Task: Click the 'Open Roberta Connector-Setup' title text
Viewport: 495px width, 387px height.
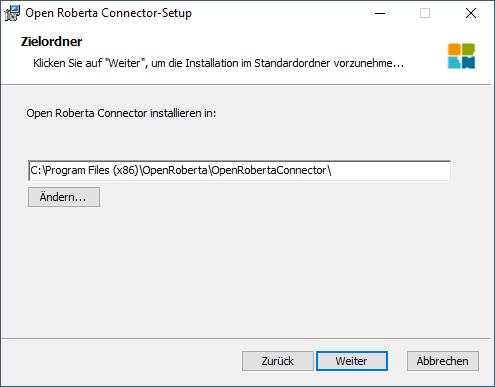Action: (109, 13)
